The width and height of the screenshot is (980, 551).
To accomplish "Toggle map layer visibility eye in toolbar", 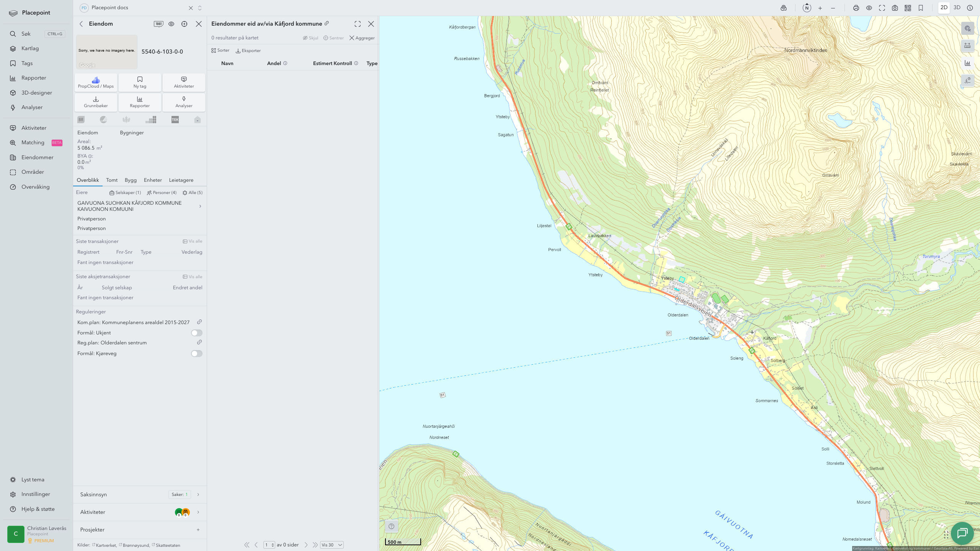I will 869,8.
